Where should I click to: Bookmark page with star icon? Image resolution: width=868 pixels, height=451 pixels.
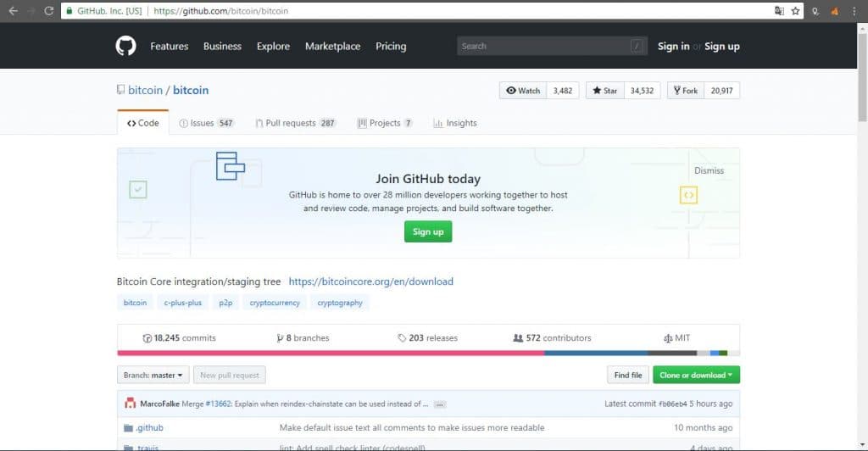pyautogui.click(x=795, y=10)
